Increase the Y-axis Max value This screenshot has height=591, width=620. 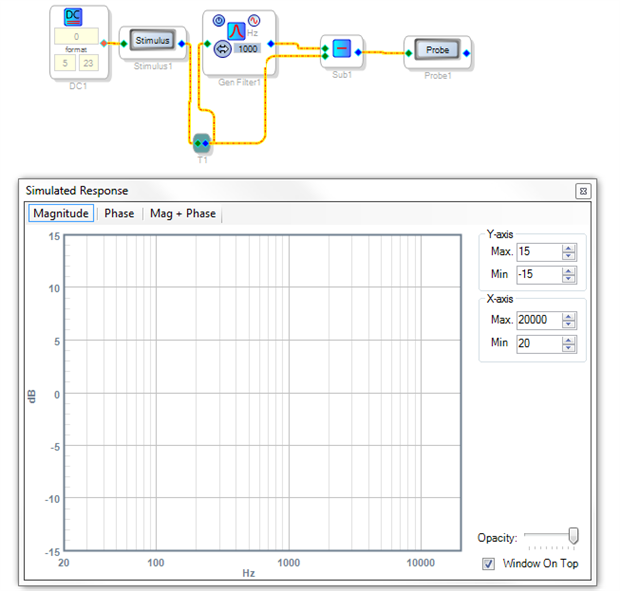569,248
